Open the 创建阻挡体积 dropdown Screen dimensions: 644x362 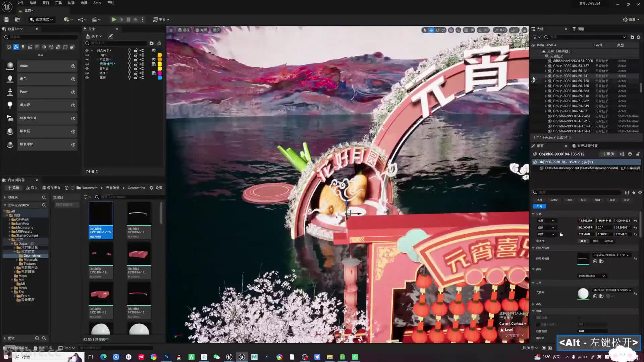pyautogui.click(x=592, y=276)
